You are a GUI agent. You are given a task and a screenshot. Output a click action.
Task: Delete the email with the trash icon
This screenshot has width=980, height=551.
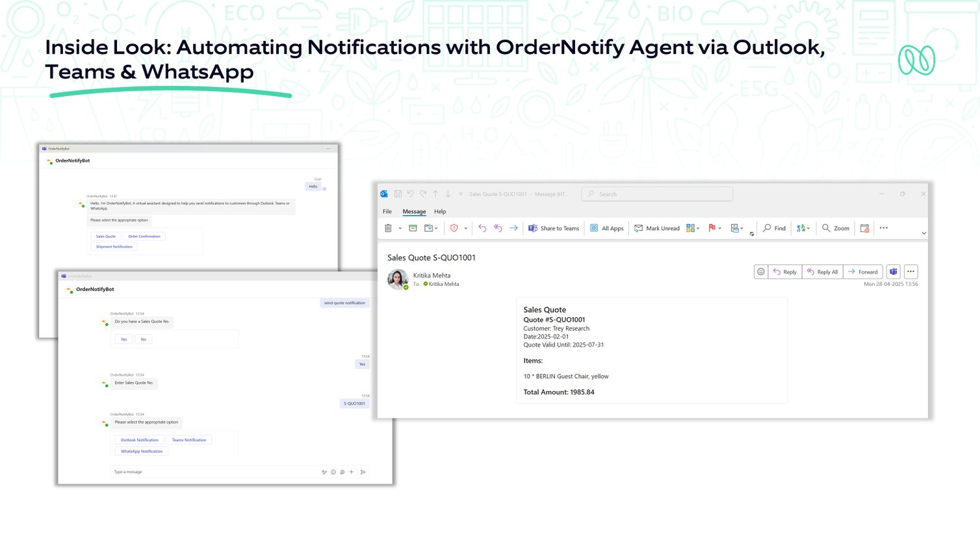pos(388,228)
